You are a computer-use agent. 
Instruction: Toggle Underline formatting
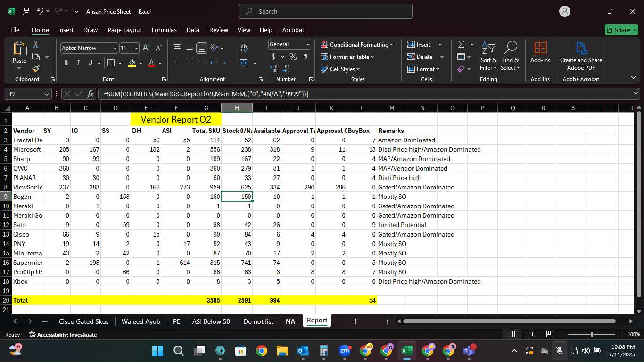90,63
